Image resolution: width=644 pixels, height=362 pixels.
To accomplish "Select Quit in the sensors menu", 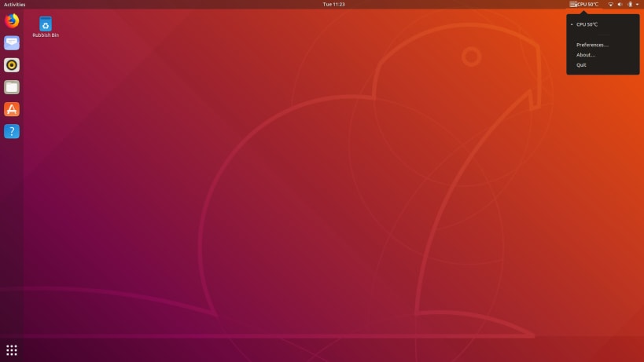I will [602, 65].
